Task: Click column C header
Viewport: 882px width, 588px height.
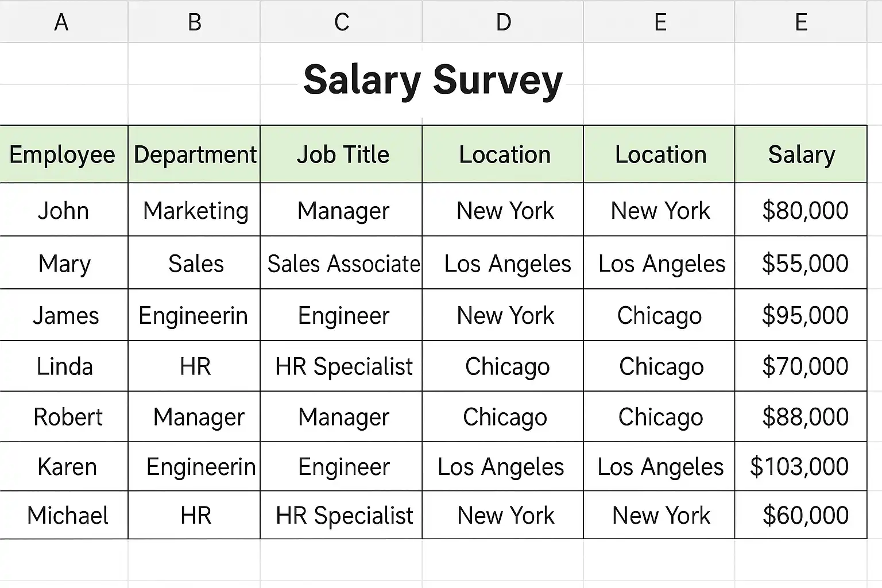Action: [342, 22]
